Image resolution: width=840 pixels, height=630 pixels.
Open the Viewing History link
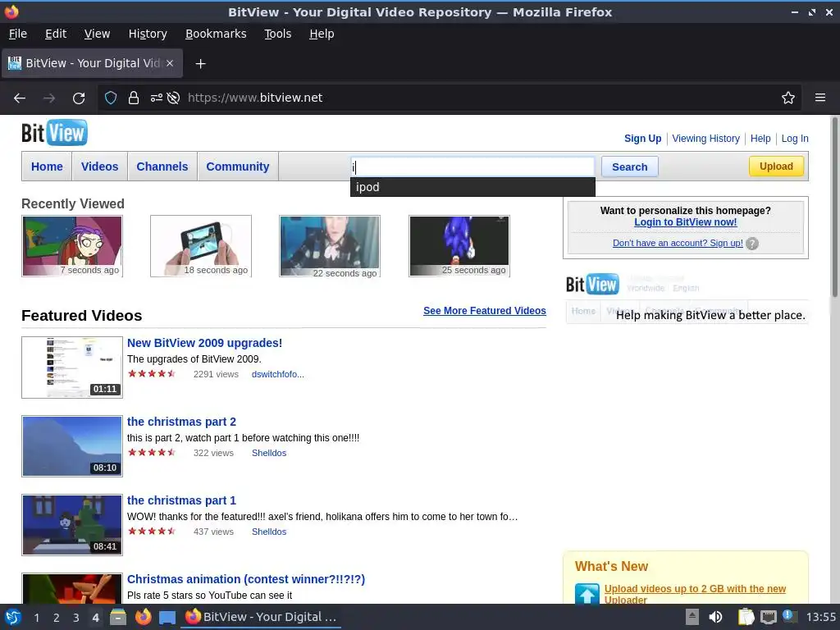(x=705, y=138)
